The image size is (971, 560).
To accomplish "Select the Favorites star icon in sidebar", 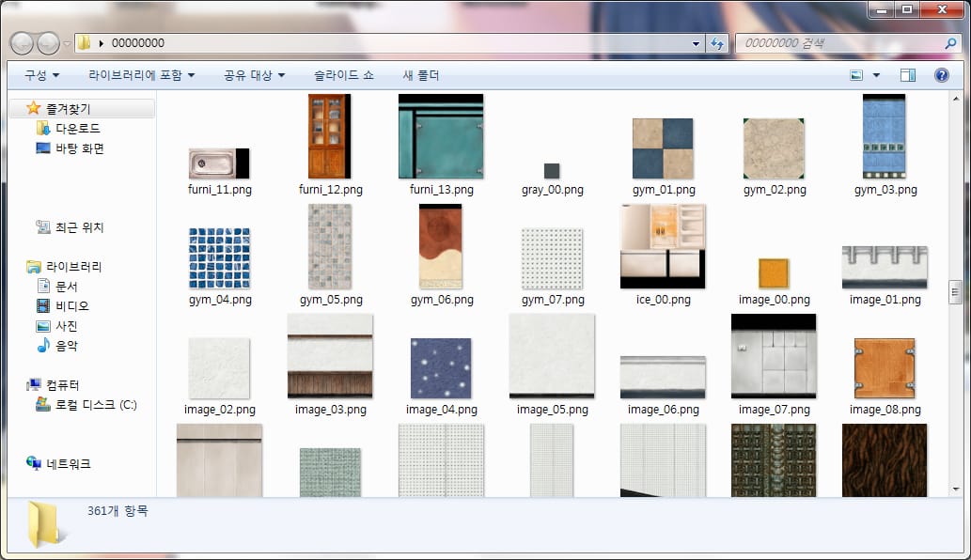I will point(34,108).
